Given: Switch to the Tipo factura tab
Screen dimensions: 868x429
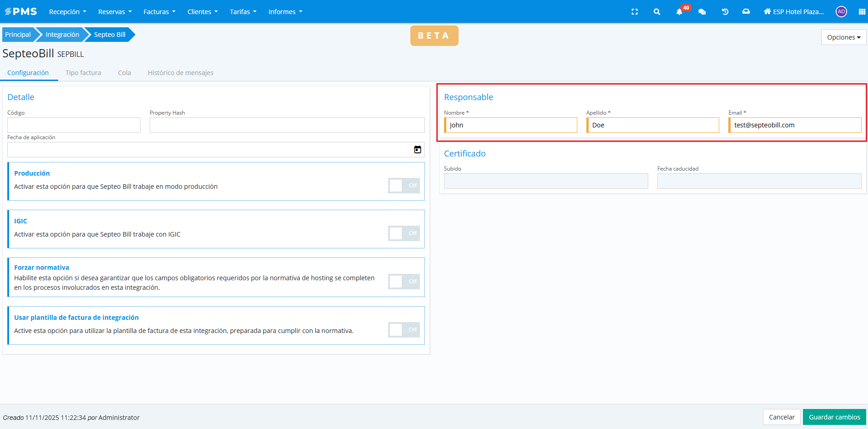Looking at the screenshot, I should pos(83,73).
